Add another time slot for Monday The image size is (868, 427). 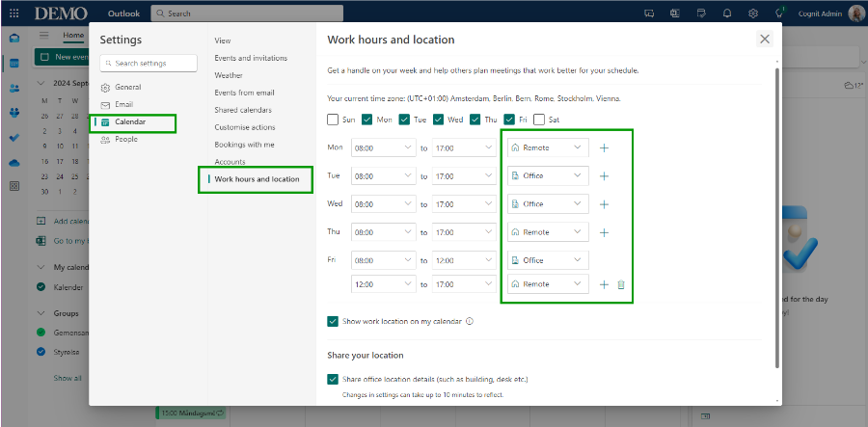604,148
